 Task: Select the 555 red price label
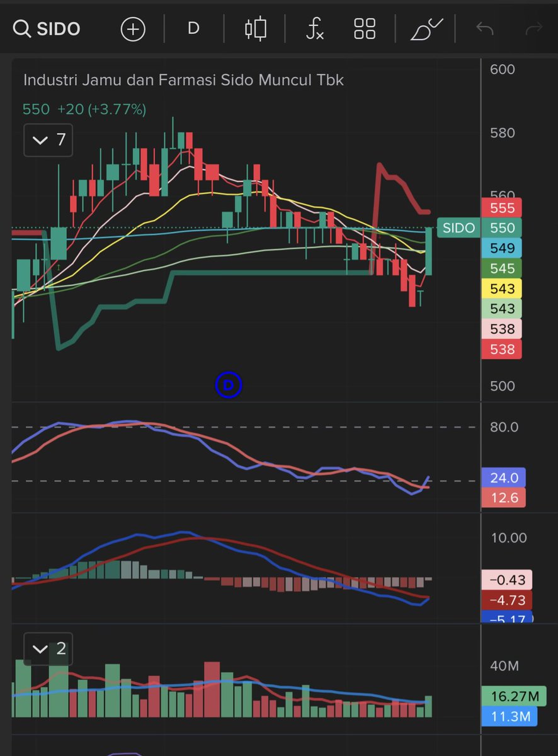tap(503, 208)
